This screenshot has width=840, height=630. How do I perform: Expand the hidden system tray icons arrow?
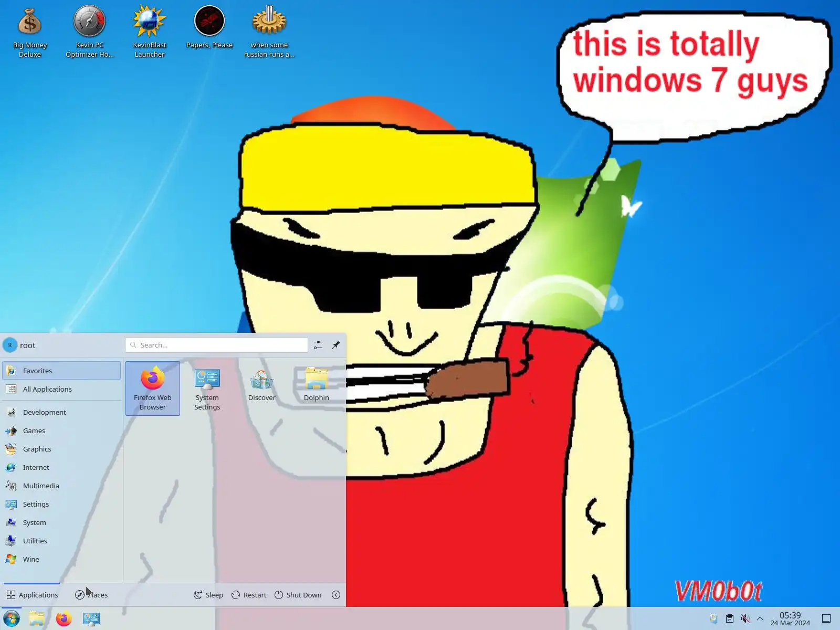click(x=760, y=618)
